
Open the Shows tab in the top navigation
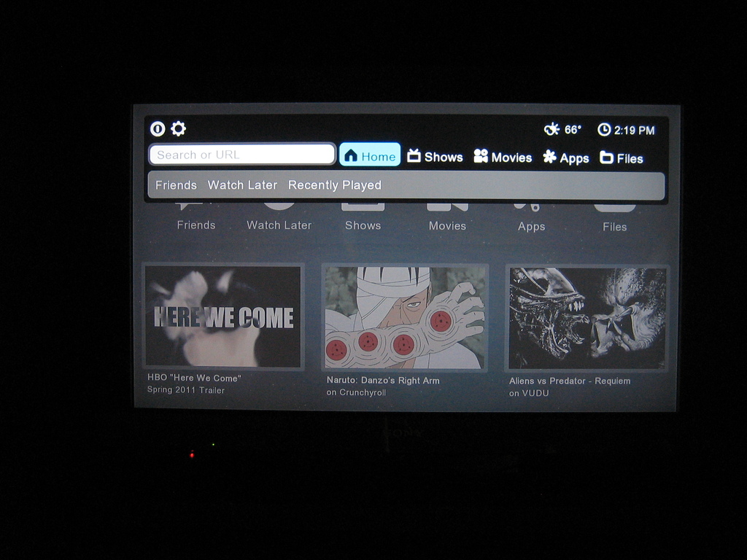(435, 156)
